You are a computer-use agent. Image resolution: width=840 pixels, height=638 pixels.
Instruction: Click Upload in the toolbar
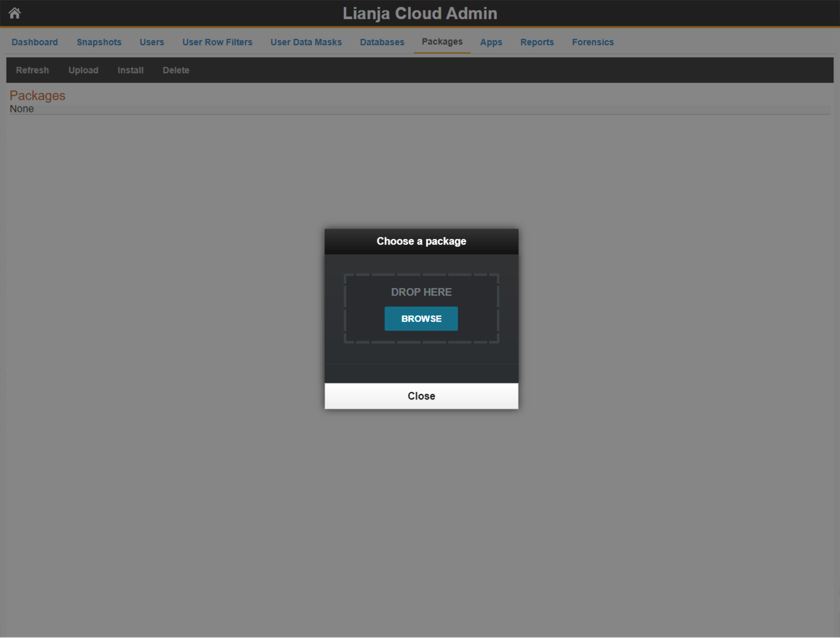tap(83, 70)
